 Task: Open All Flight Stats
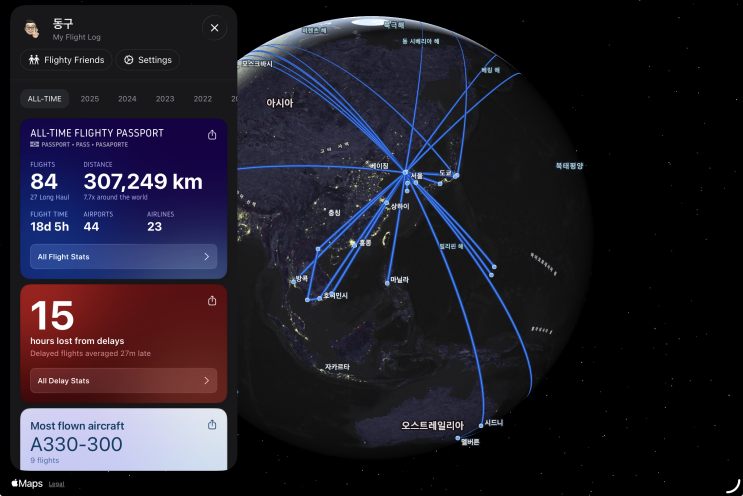124,256
